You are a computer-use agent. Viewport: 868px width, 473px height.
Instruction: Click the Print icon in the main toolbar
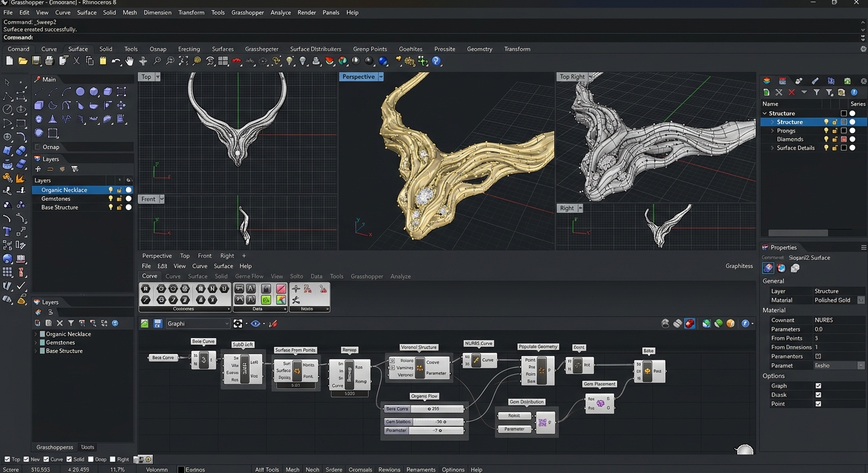click(x=49, y=61)
